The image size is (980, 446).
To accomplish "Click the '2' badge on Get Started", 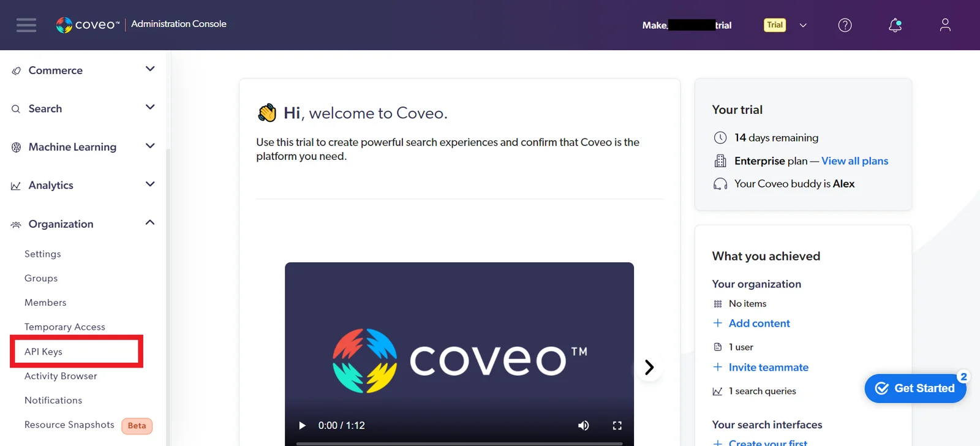I will 963,377.
